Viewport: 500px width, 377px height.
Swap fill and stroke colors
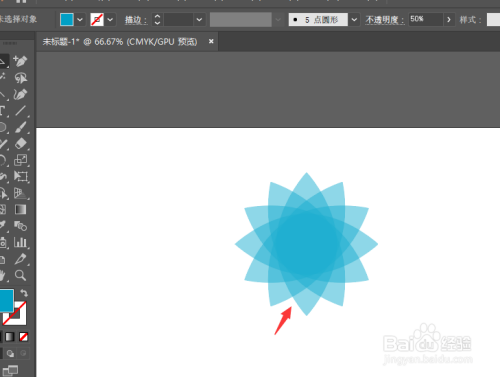pos(24,293)
